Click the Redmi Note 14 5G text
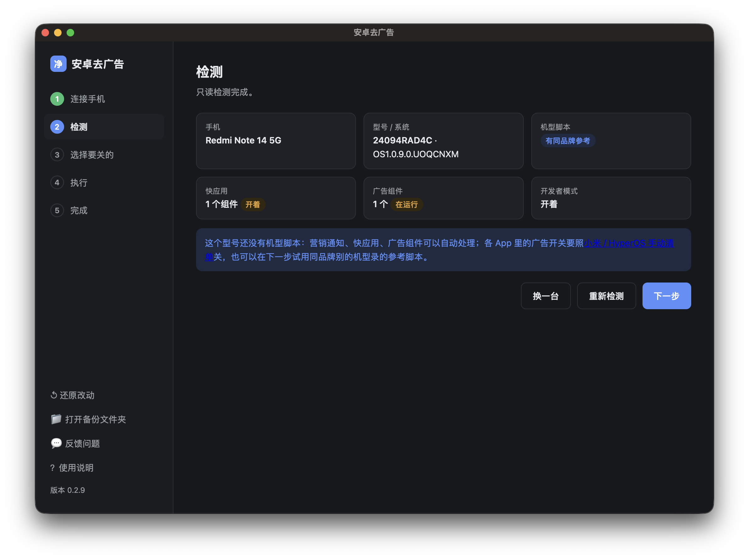 (243, 140)
